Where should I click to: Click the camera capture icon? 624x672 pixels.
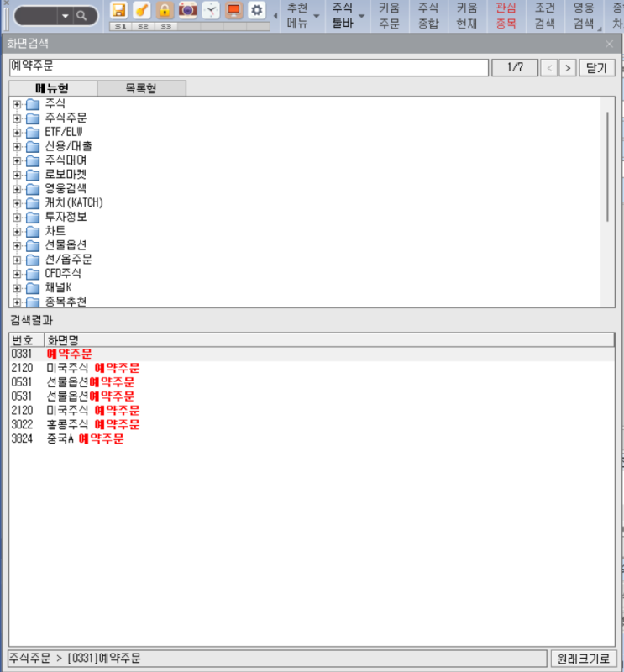tap(188, 10)
